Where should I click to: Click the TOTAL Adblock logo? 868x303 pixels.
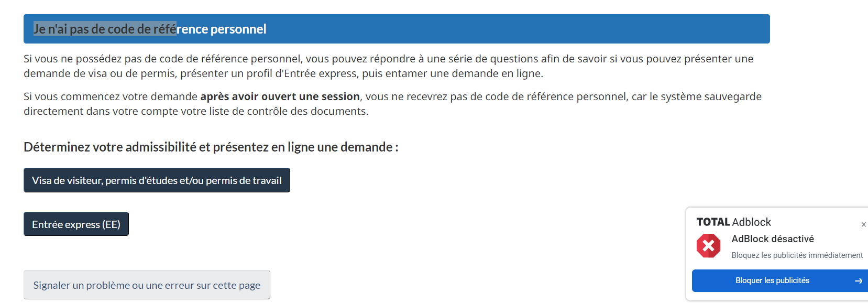click(x=733, y=222)
